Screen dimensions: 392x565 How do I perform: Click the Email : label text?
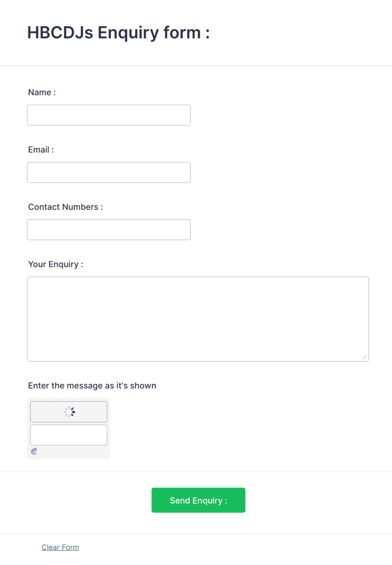click(40, 150)
